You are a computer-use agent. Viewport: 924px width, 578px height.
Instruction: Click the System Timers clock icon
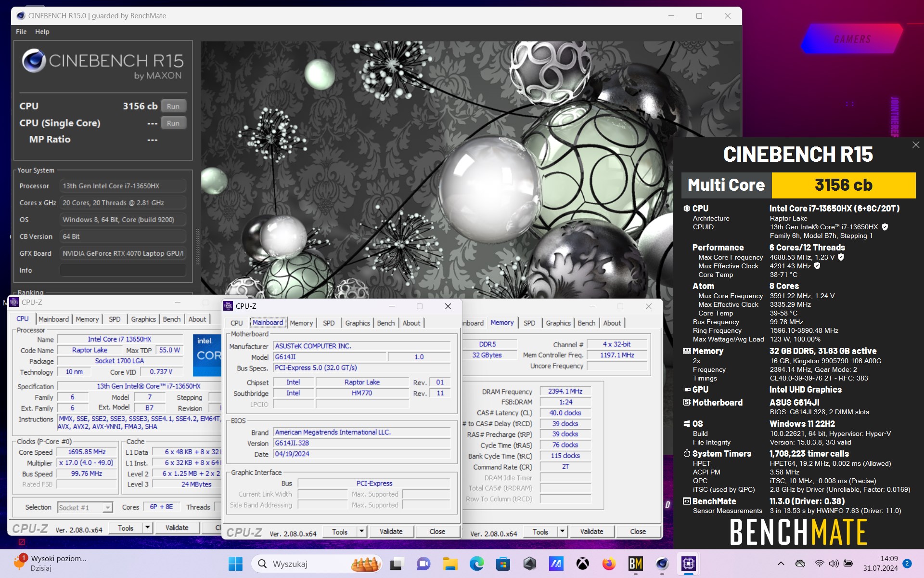point(687,454)
